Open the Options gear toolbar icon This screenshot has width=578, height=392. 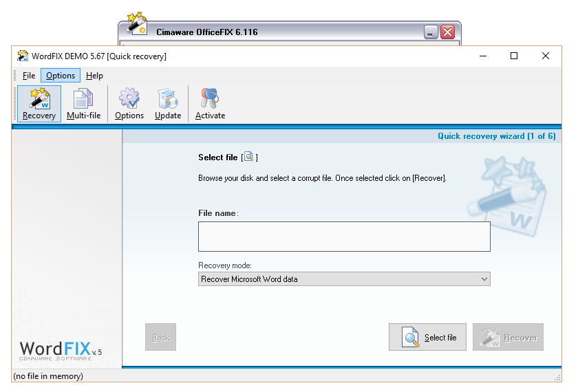[129, 104]
